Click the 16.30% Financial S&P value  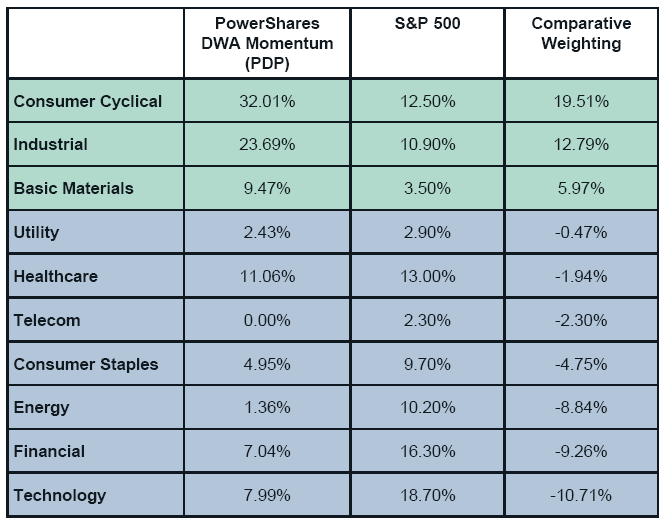click(x=428, y=452)
